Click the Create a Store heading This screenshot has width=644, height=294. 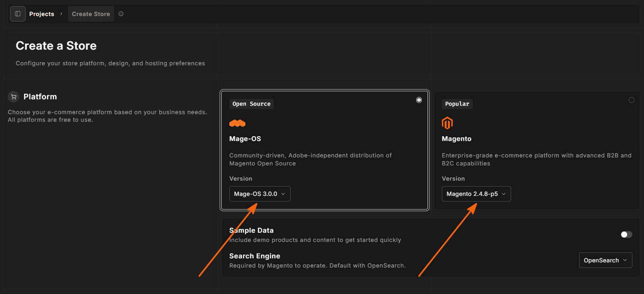click(x=56, y=46)
